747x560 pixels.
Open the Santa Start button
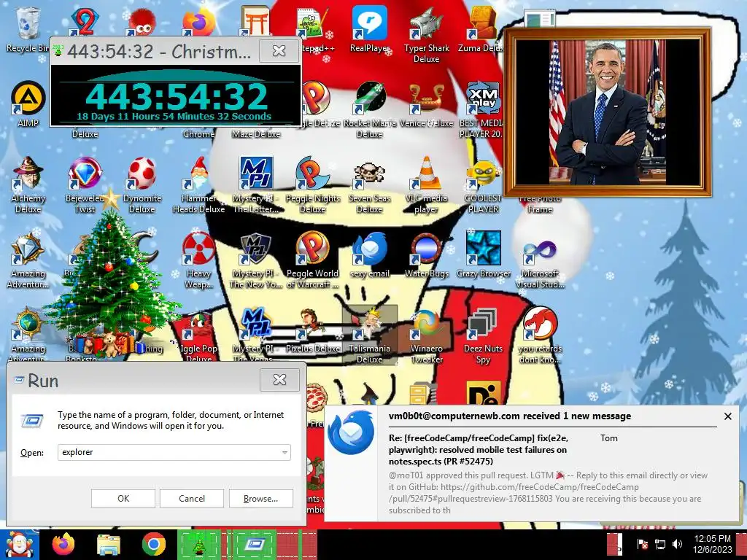pyautogui.click(x=18, y=545)
